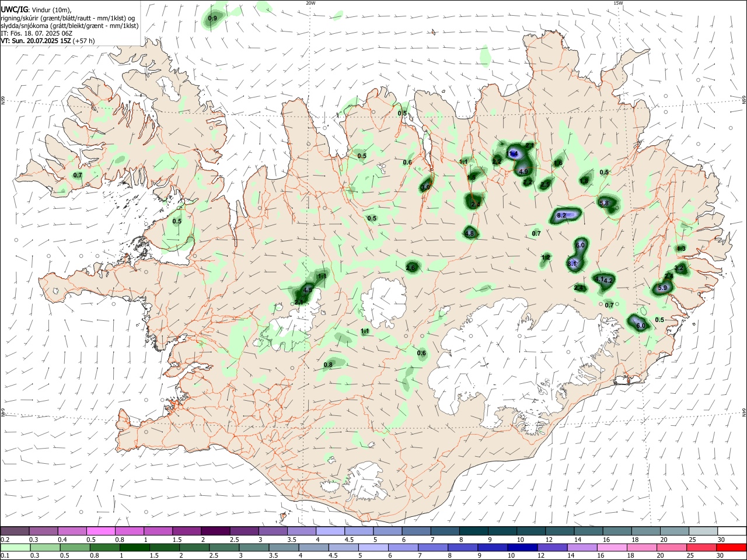Click the 4.9 value below the 11.4 cell

[523, 171]
